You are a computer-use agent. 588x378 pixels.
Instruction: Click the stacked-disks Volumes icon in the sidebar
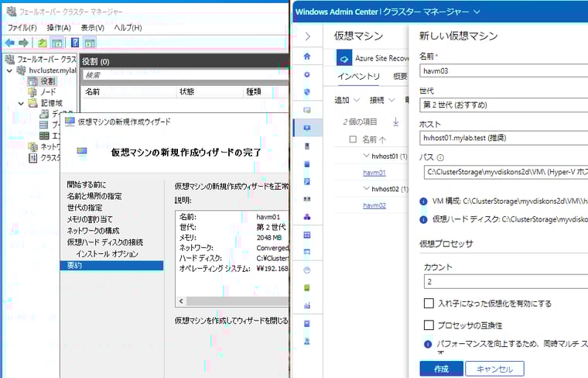tap(307, 163)
